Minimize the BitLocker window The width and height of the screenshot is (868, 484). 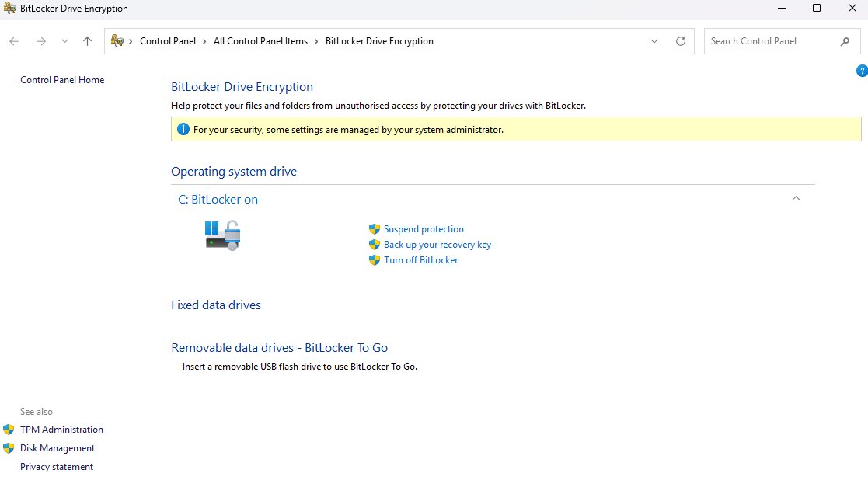click(x=782, y=8)
